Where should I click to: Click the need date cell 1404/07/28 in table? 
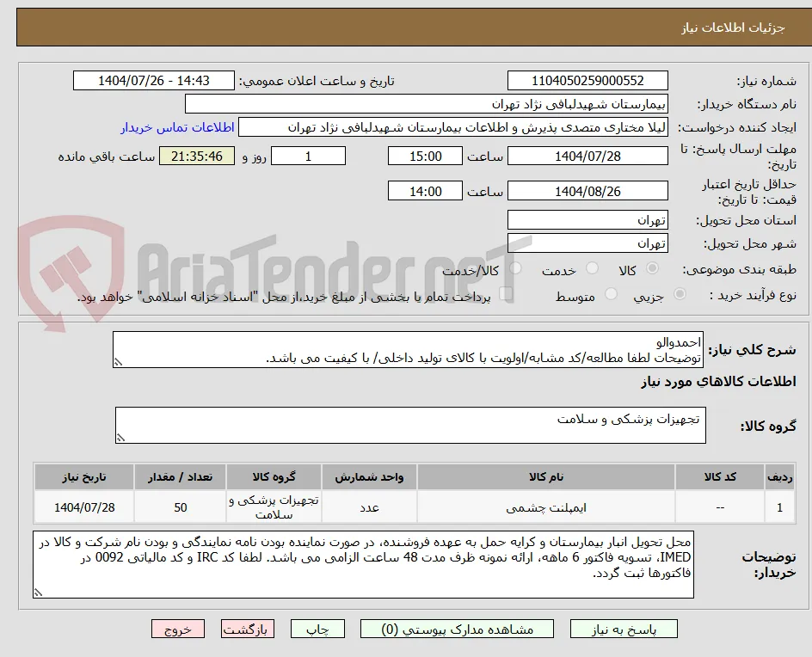coord(84,507)
